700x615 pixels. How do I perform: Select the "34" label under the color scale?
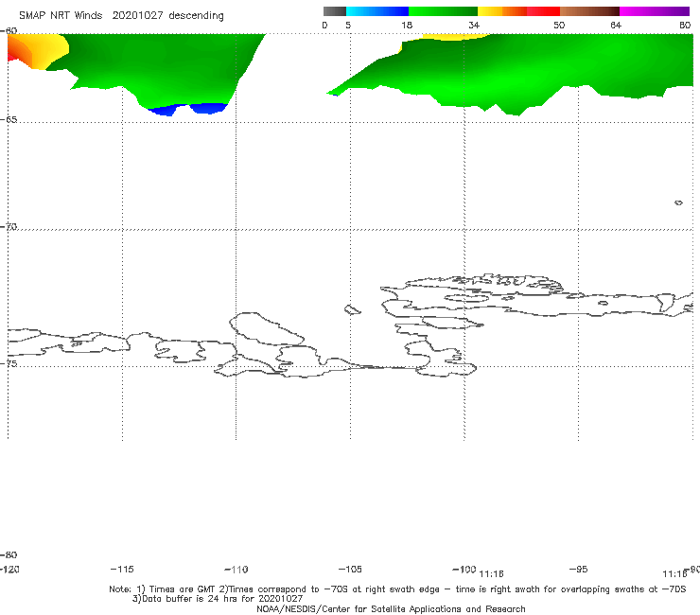coord(474,25)
